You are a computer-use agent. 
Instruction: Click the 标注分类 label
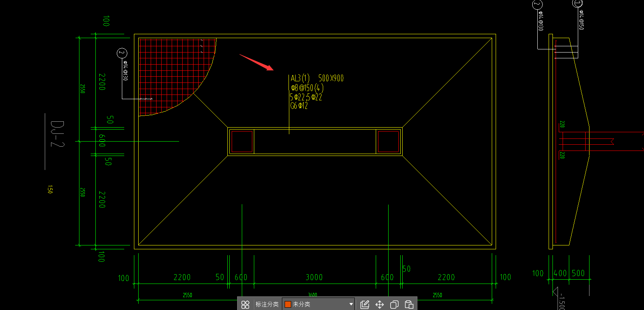coord(267,304)
